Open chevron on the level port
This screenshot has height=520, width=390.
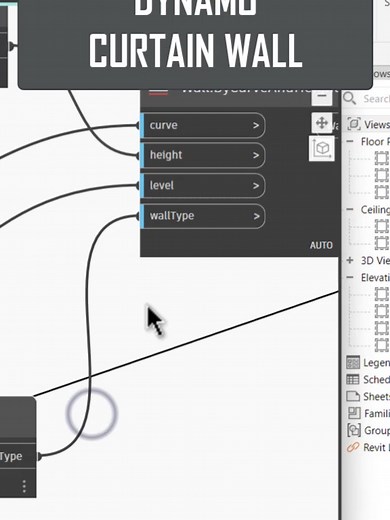coord(256,186)
